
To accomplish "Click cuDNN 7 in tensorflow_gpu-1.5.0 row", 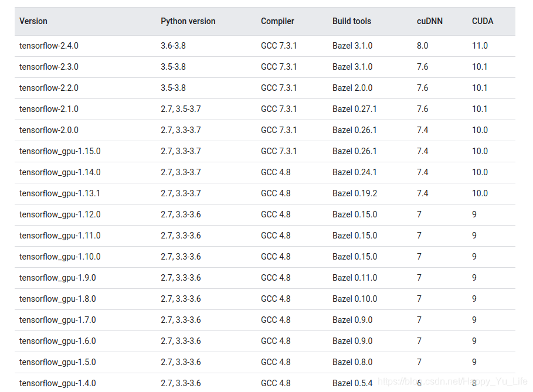I will pyautogui.click(x=419, y=362).
